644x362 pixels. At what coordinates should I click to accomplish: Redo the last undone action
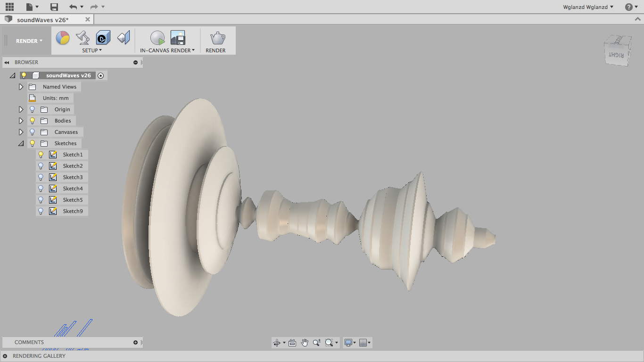[94, 7]
